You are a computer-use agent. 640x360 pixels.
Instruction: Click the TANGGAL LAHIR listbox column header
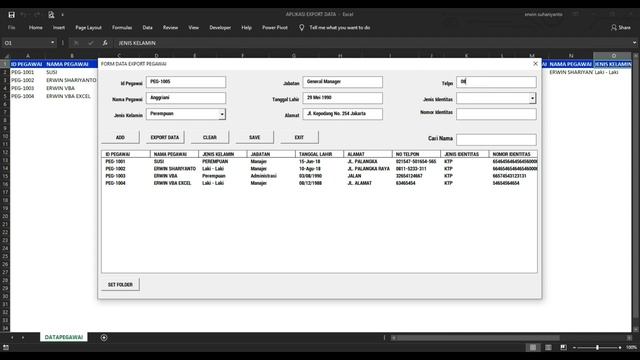click(320, 154)
